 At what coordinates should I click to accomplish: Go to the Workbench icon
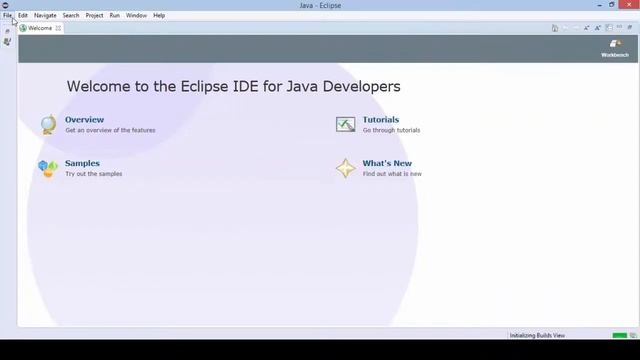tap(615, 48)
